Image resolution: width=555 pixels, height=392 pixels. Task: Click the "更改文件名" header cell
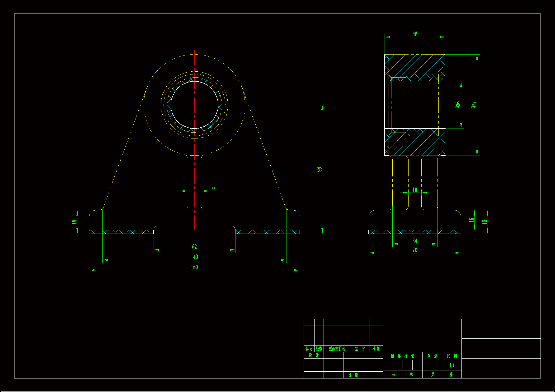coord(337,349)
